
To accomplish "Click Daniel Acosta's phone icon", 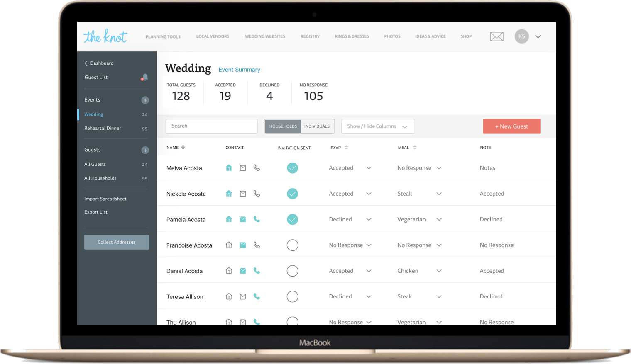I will (257, 271).
